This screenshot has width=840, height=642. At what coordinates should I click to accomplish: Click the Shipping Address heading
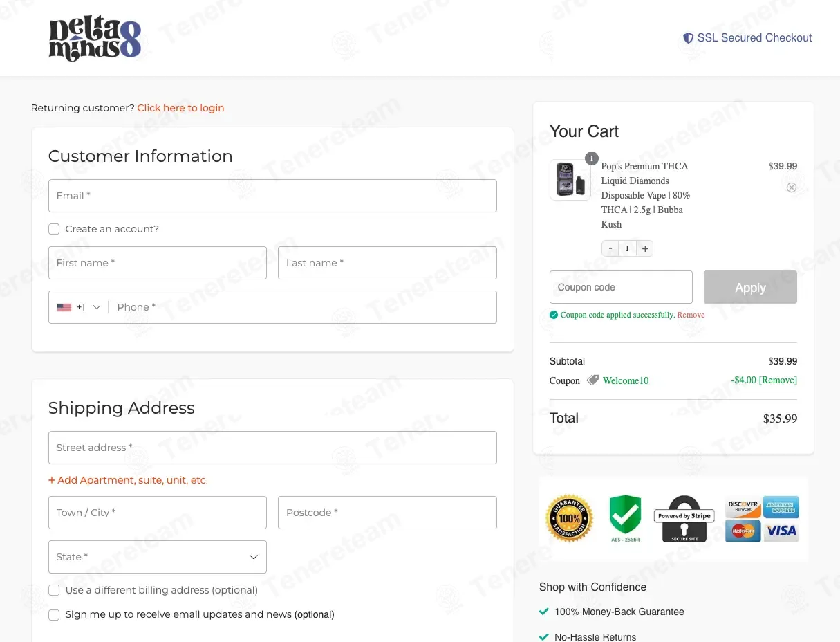pyautogui.click(x=122, y=408)
